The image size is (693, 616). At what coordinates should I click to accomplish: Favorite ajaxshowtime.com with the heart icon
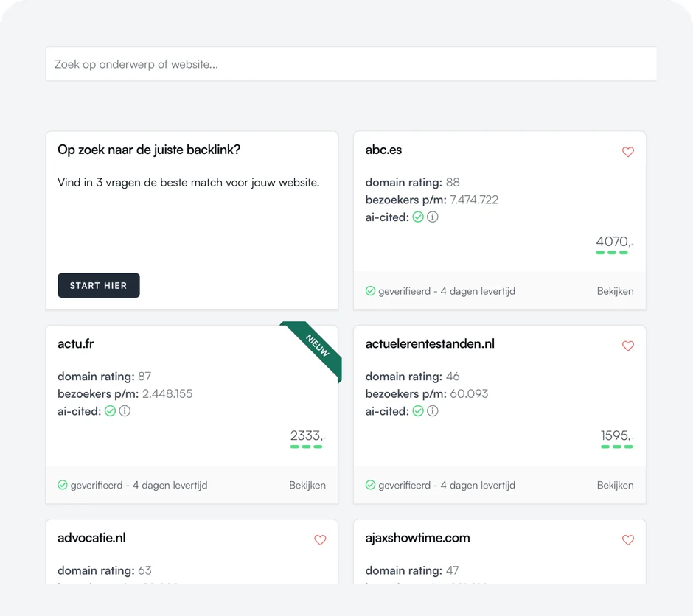[x=628, y=539]
